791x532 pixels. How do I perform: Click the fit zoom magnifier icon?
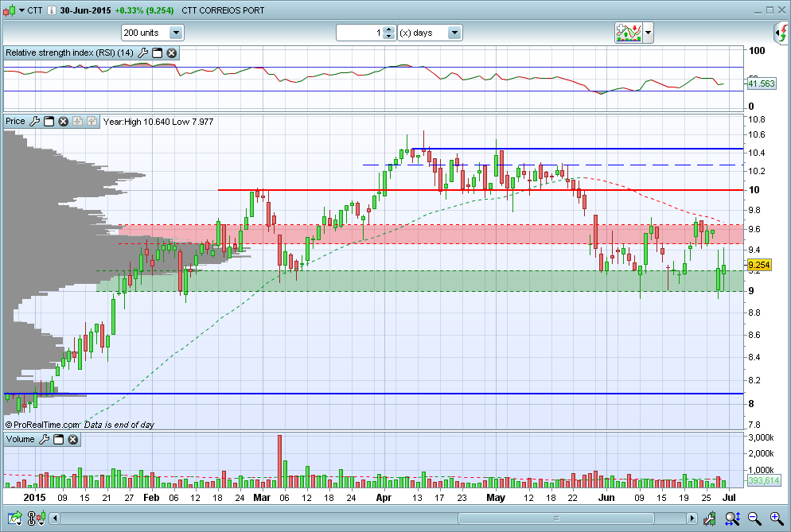(732, 518)
